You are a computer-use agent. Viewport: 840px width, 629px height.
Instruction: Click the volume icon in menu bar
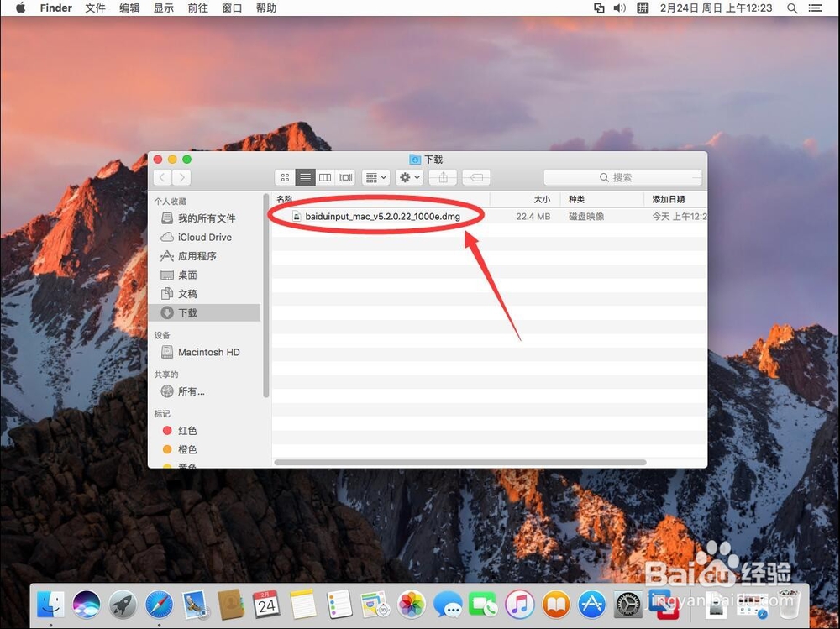click(620, 8)
